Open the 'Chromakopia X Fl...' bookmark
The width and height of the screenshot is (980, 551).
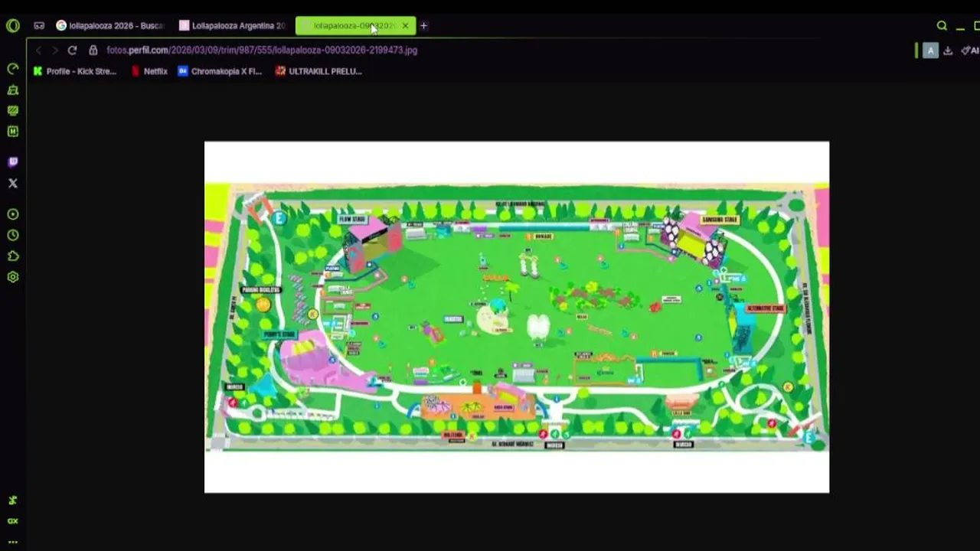click(x=220, y=71)
